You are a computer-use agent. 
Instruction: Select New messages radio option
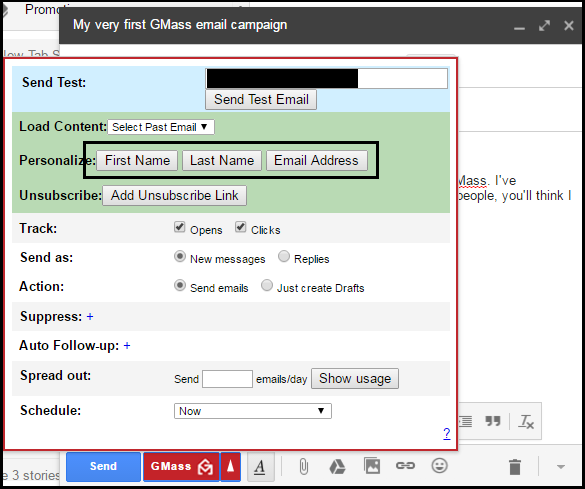180,257
